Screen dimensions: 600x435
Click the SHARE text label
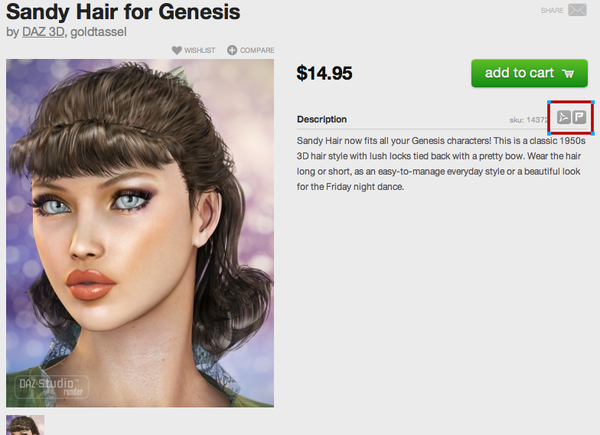(x=552, y=11)
